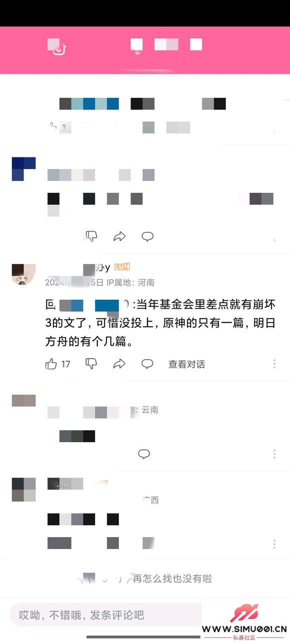Dislike the comment directly above the 河南 user
The image size is (290, 644).
pos(91,236)
